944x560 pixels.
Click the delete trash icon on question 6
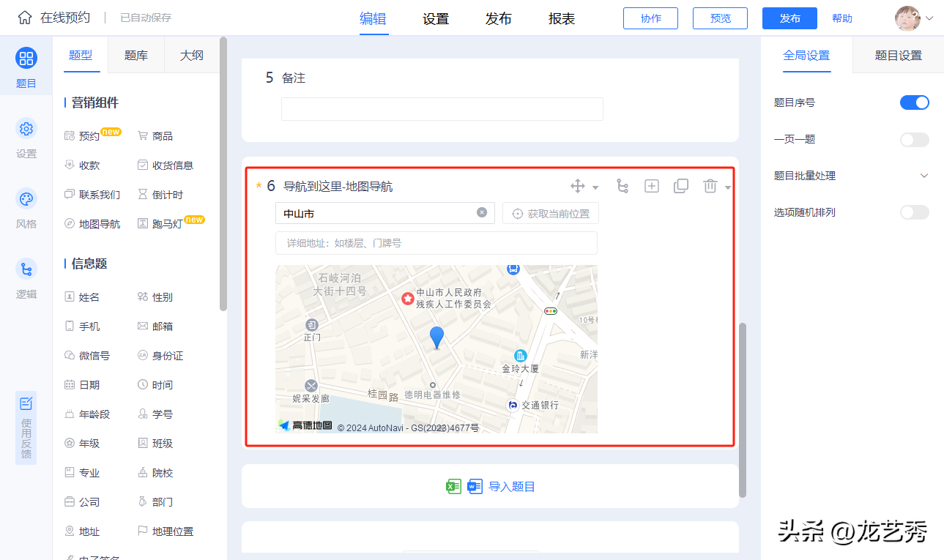coord(710,186)
